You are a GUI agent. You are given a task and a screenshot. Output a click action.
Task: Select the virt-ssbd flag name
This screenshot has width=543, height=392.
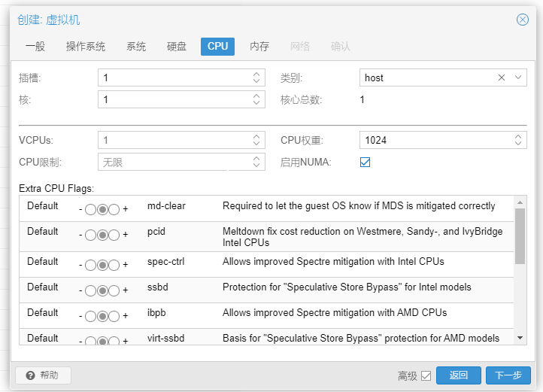pyautogui.click(x=166, y=339)
